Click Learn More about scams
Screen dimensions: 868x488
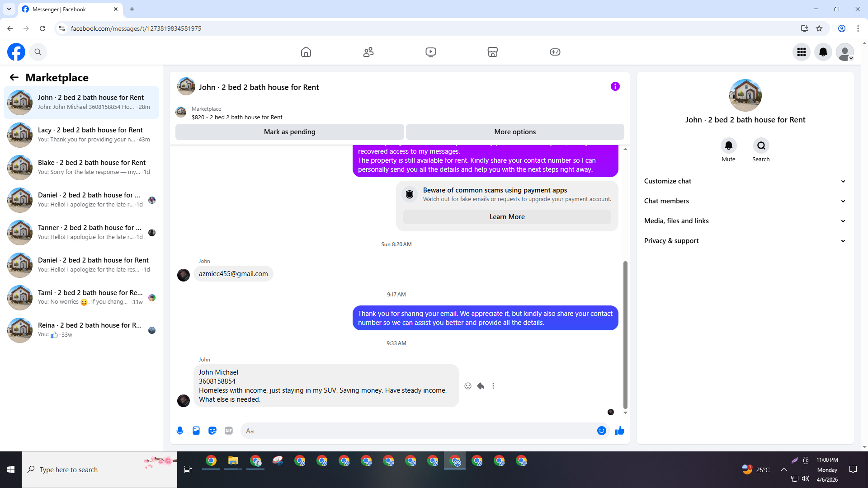click(507, 217)
